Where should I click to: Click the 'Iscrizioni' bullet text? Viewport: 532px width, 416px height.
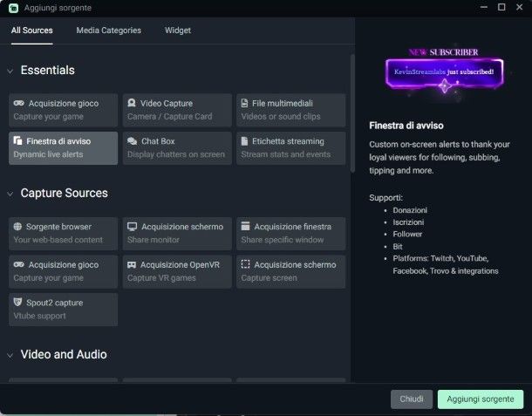pyautogui.click(x=408, y=222)
